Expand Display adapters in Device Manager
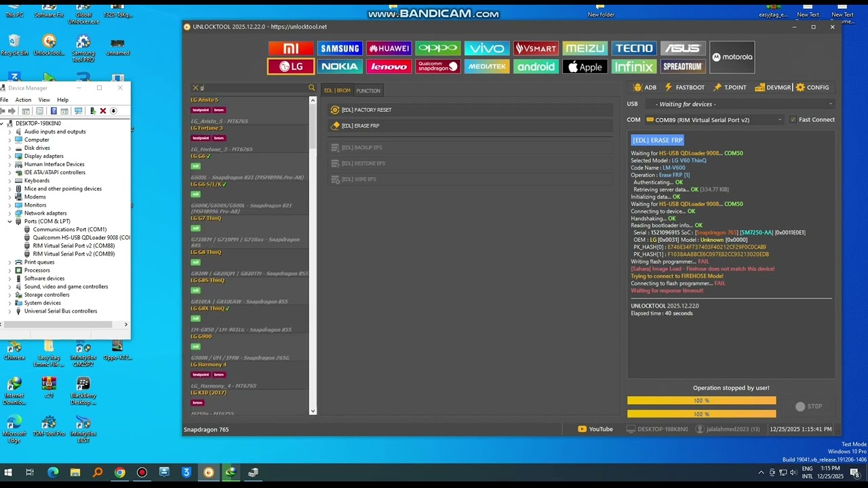The width and height of the screenshot is (868, 488). (10, 156)
